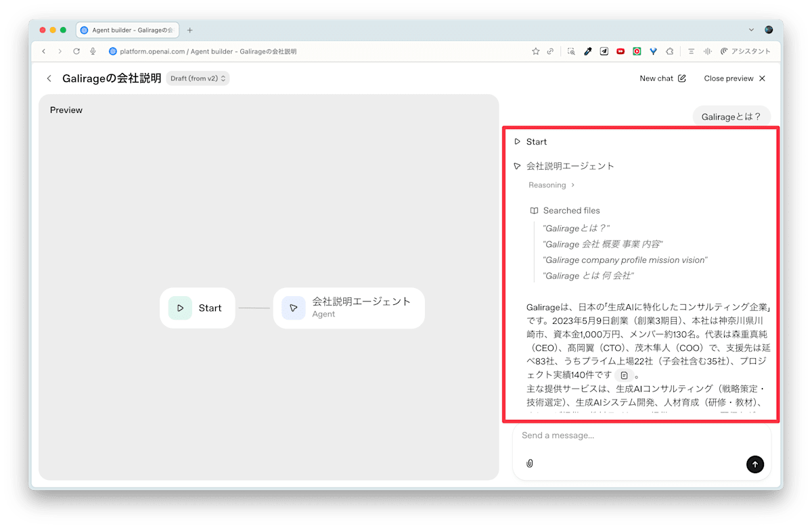The image size is (812, 528).
Task: Click the screenshot search extension icon
Action: coord(571,51)
